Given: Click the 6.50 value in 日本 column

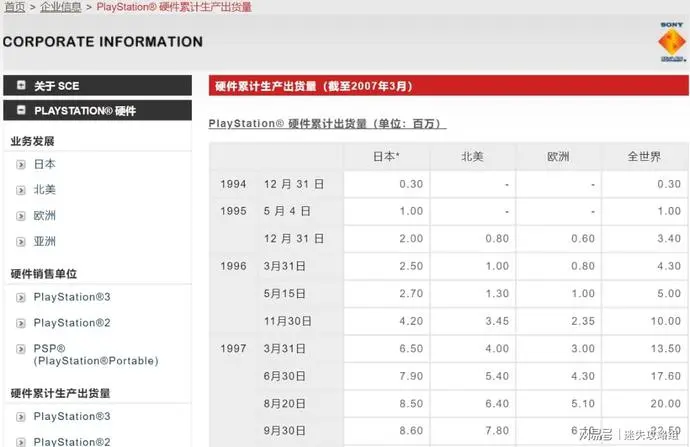Looking at the screenshot, I should click(411, 348).
